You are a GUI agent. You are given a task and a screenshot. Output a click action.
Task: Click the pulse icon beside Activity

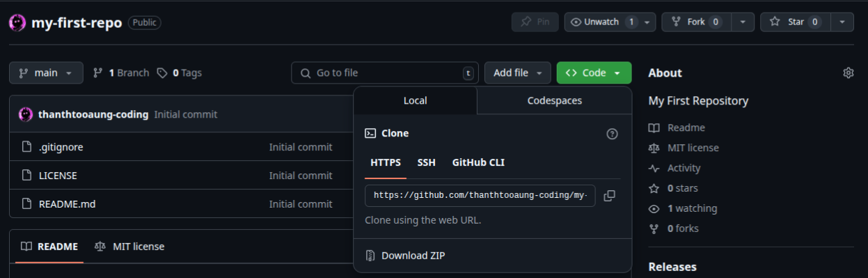pyautogui.click(x=654, y=169)
